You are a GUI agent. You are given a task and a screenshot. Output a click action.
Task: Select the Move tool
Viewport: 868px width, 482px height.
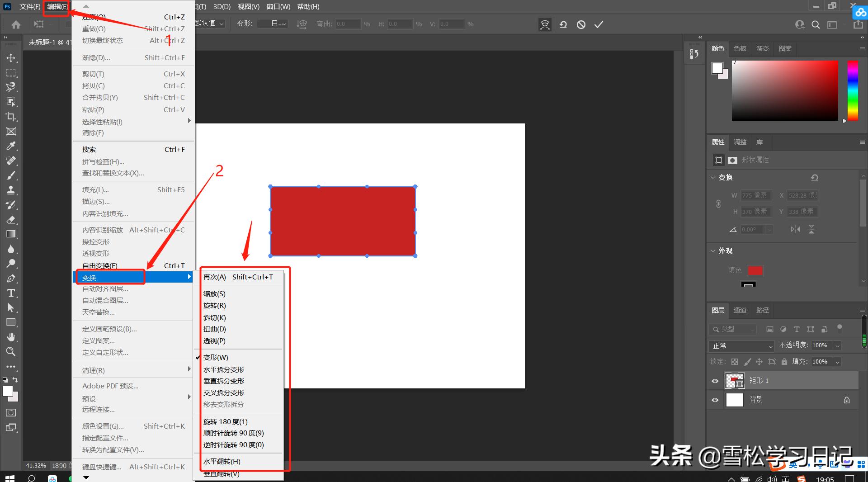[11, 58]
